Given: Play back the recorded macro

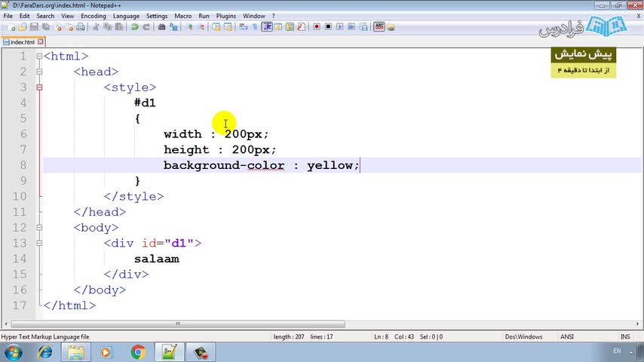Looking at the screenshot, I should [339, 27].
